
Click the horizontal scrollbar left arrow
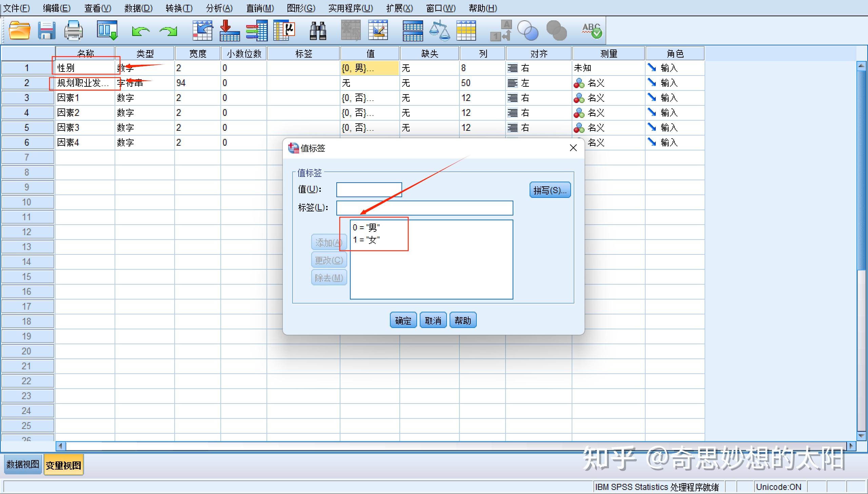coord(61,446)
